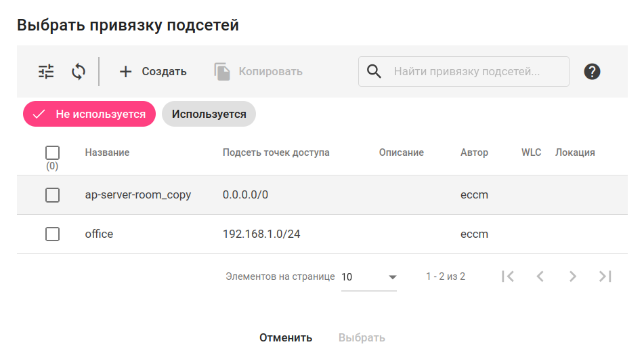Click the 'Отменить' button
644x355 pixels.
point(286,337)
